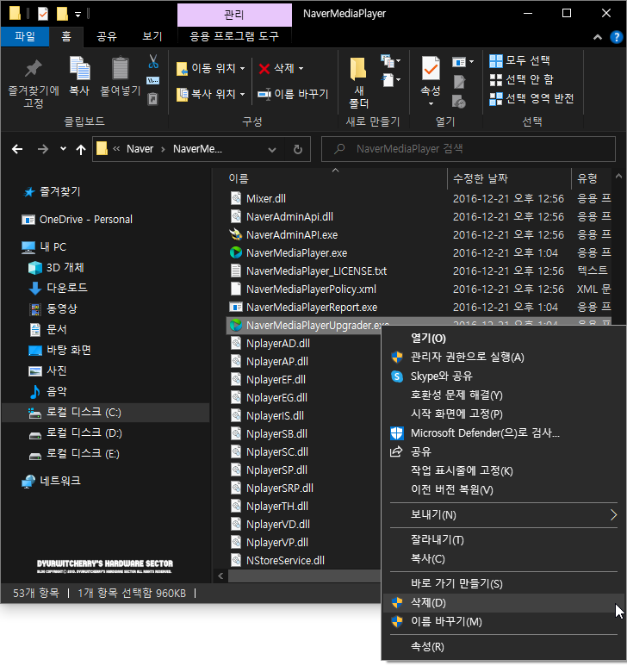Open the Properties (속성) checkmark icon
The image size is (627, 672).
pyautogui.click(x=431, y=69)
